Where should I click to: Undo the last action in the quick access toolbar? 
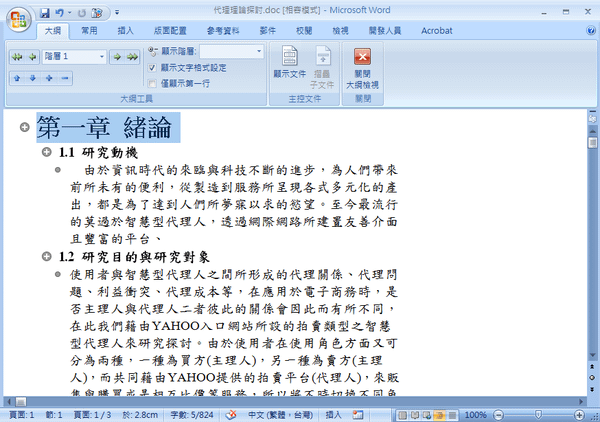click(x=59, y=13)
